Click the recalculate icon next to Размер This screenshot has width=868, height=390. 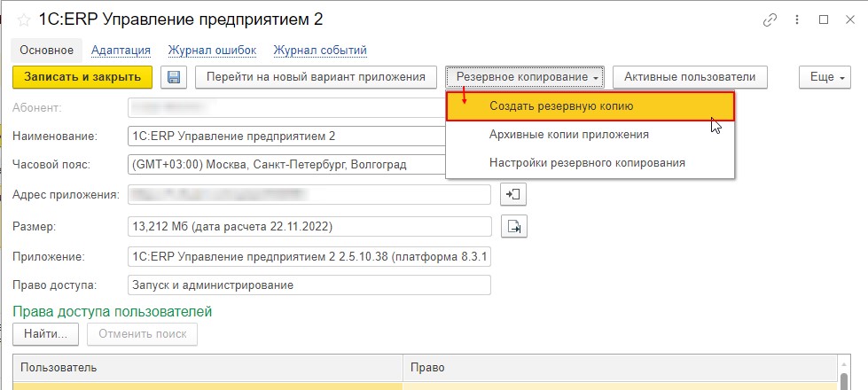point(513,227)
